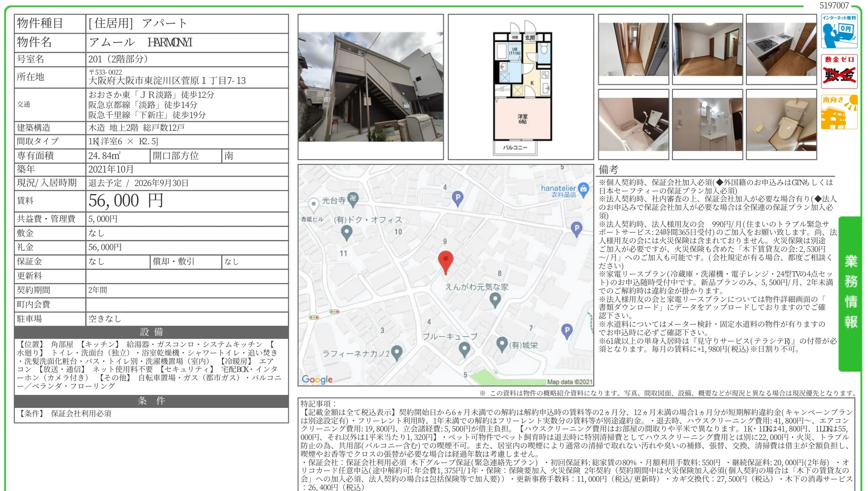Viewport: 868px width, 491px height.
Task: Open the kitchen stove photo thumbnail
Action: [781, 49]
